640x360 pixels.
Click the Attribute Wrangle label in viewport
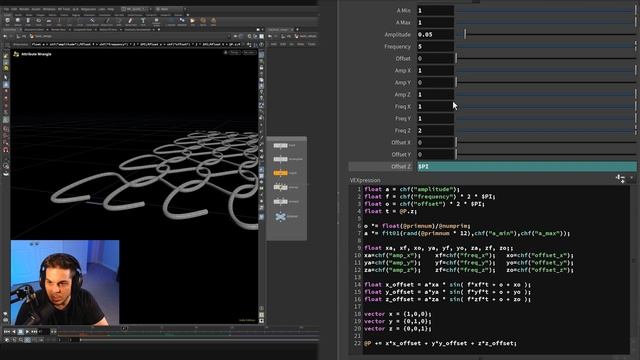click(x=36, y=54)
